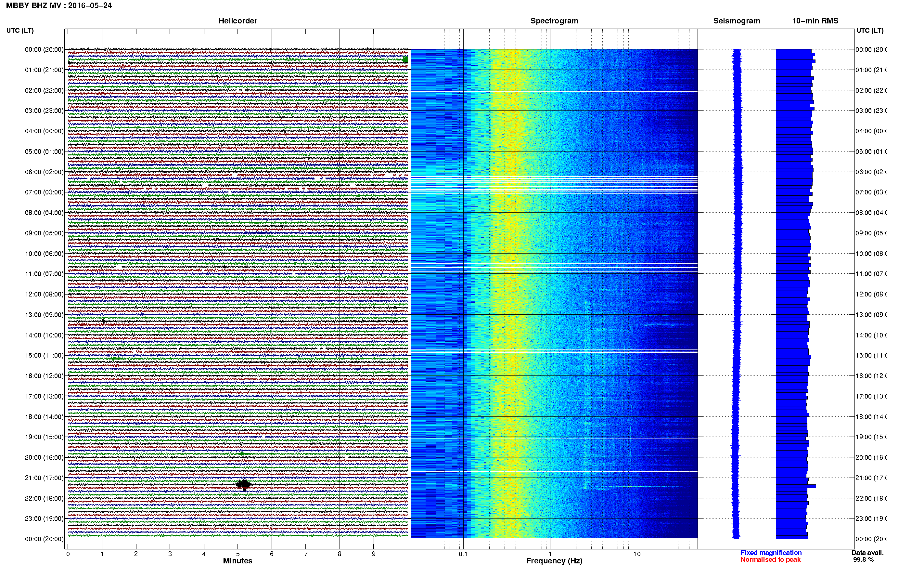
Task: Click the black seismic event burst near 21:20
Action: [244, 485]
